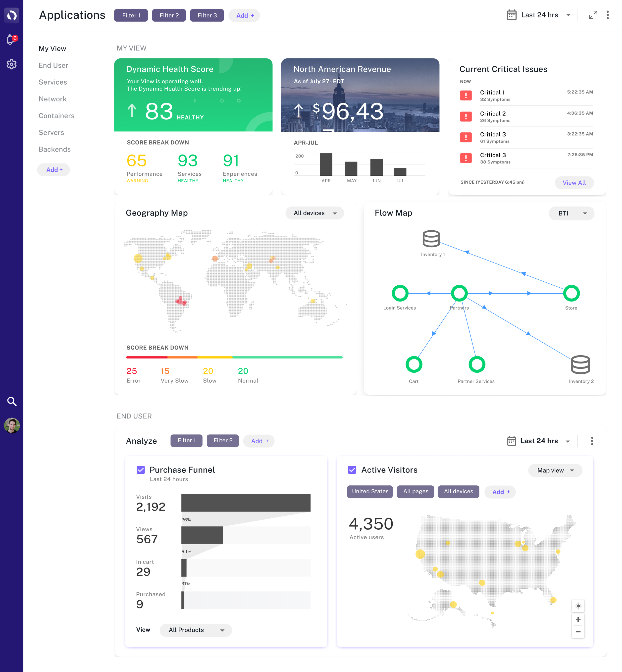Screen dimensions: 622x672
Task: Click the fullscreen expand arrows icon
Action: (593, 15)
